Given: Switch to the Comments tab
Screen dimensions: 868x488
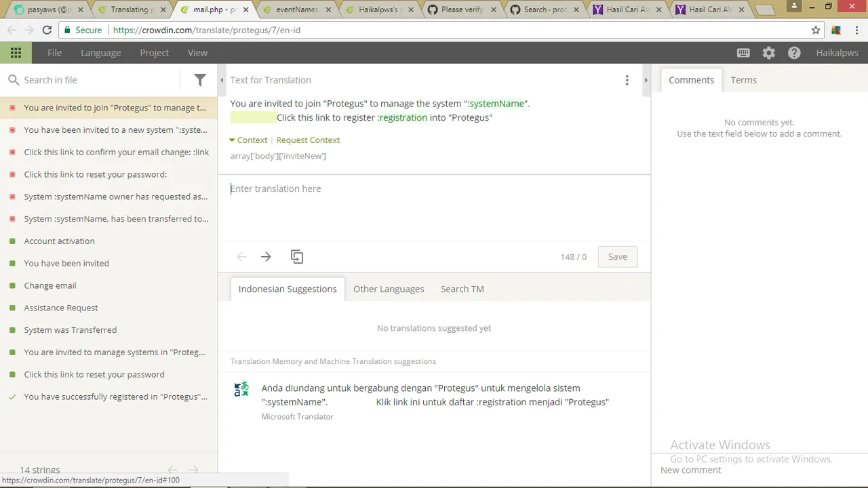Looking at the screenshot, I should tap(691, 80).
